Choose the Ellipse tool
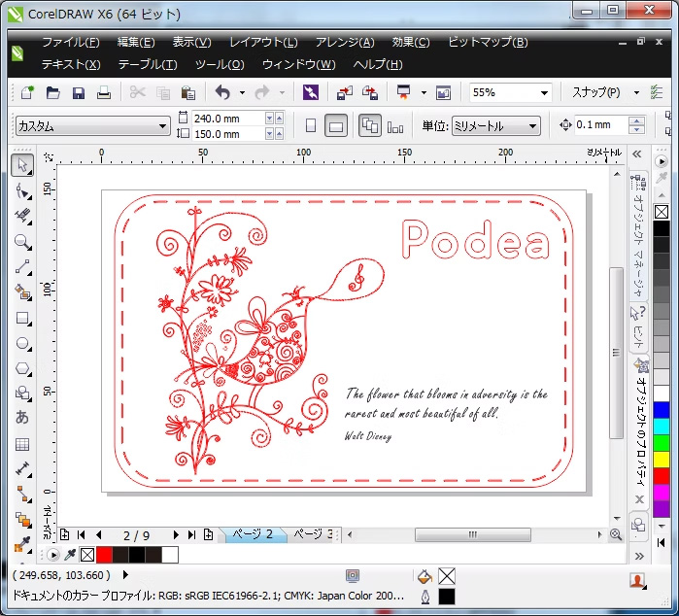Screen dimensions: 679x616 click(22, 343)
